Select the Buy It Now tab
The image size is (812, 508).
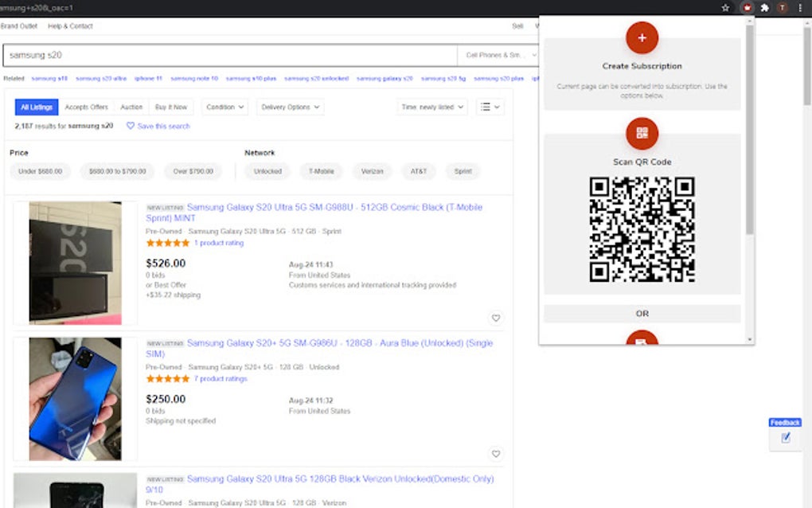171,107
